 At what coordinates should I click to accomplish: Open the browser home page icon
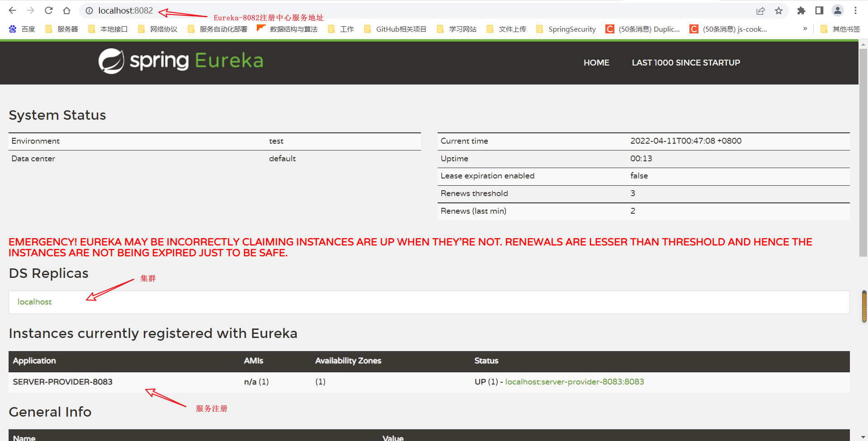tap(67, 10)
